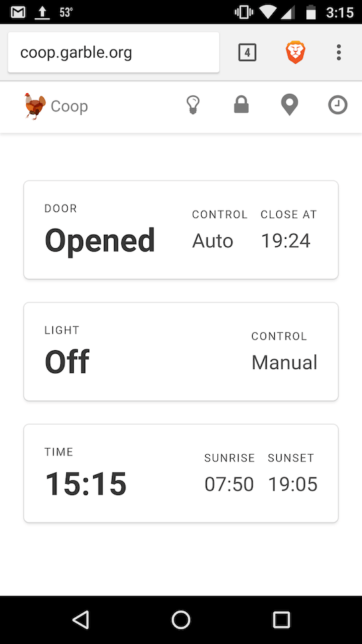The height and width of the screenshot is (644, 362).
Task: Open the three-dot browser menu
Action: point(339,52)
